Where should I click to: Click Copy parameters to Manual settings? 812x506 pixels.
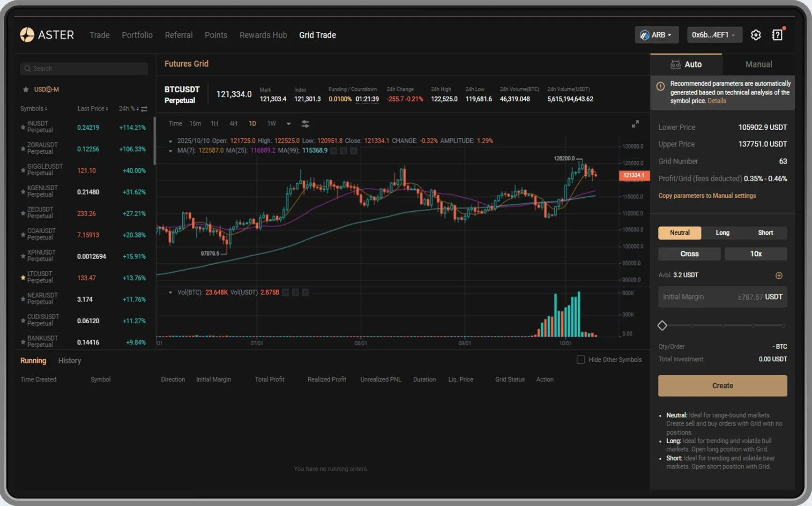(707, 196)
